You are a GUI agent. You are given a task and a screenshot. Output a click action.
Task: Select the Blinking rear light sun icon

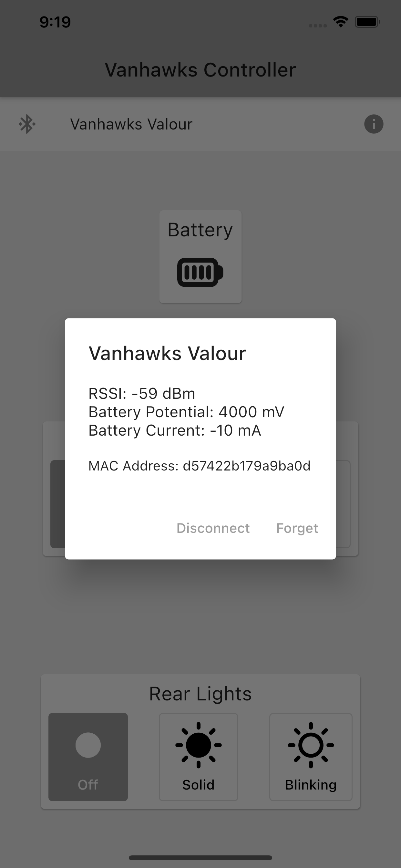coord(311,745)
